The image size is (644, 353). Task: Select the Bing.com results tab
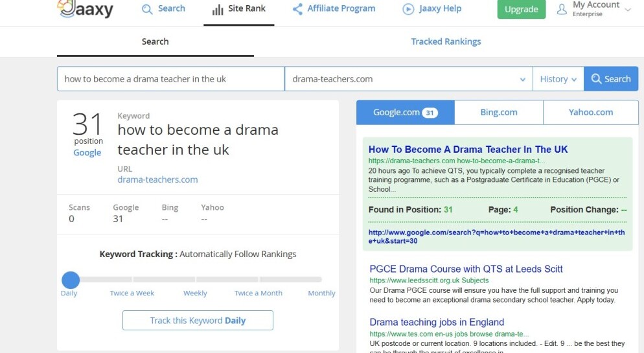[499, 113]
